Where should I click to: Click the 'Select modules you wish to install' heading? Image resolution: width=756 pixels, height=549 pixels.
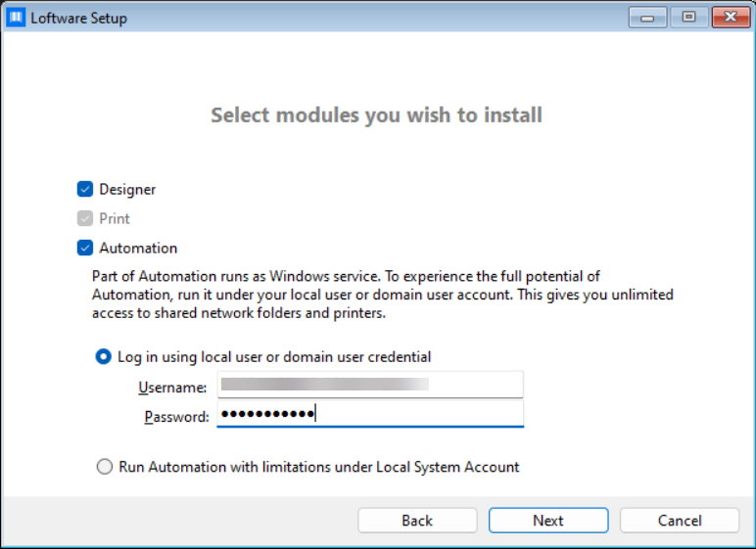377,115
